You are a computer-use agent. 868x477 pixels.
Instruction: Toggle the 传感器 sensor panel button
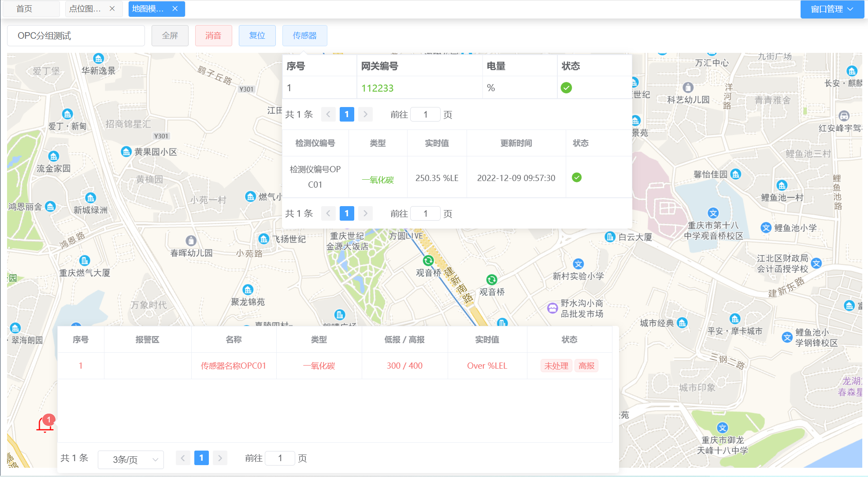[x=304, y=36]
